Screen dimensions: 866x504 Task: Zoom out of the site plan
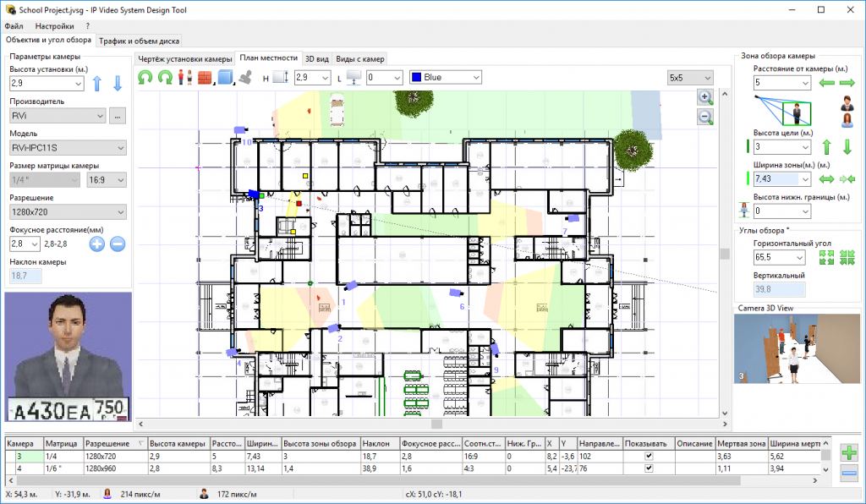(x=704, y=117)
